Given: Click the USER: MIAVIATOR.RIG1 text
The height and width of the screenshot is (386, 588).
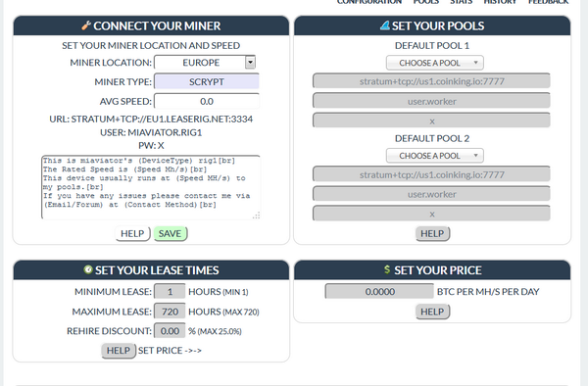Looking at the screenshot, I should pyautogui.click(x=151, y=132).
